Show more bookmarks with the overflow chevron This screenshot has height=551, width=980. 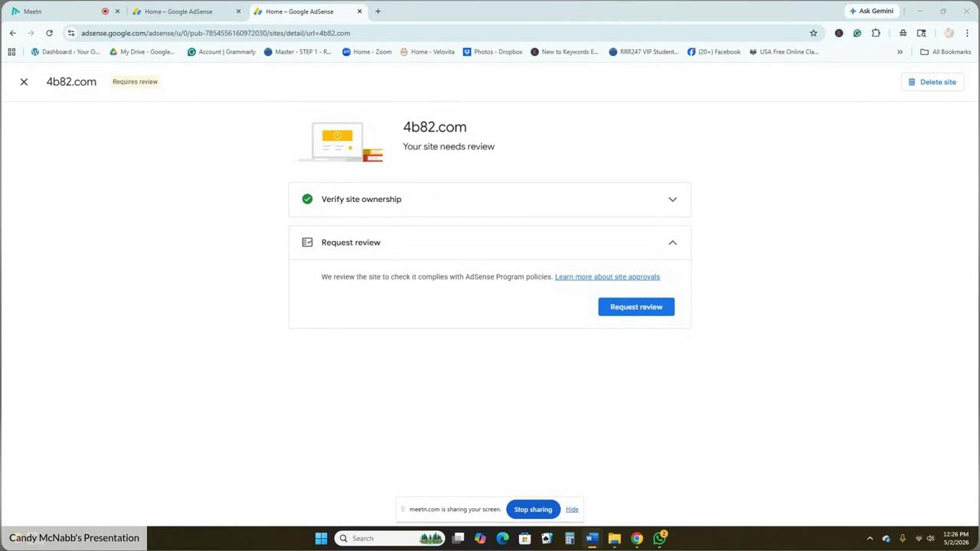coord(900,52)
